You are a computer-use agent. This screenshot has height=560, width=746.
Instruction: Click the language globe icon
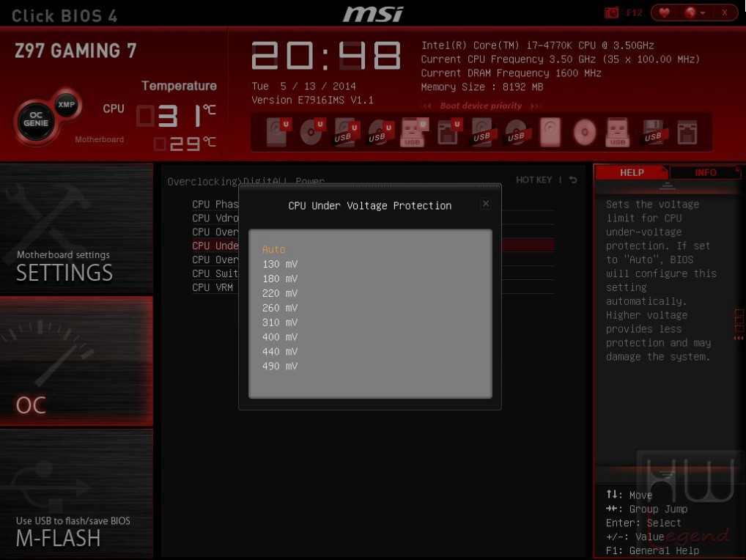pos(690,12)
